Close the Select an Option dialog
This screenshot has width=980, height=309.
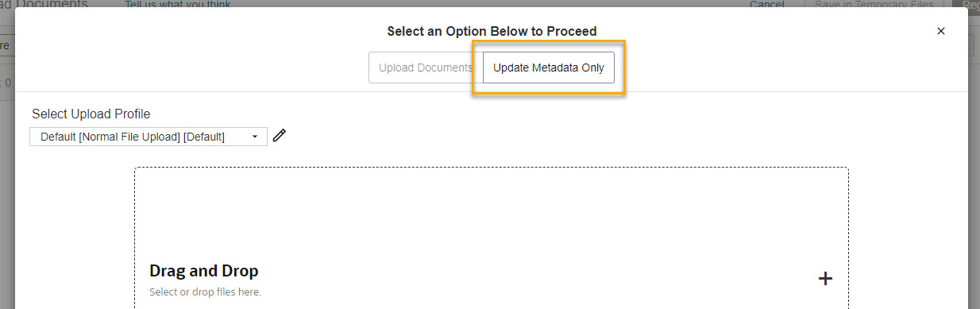[941, 31]
